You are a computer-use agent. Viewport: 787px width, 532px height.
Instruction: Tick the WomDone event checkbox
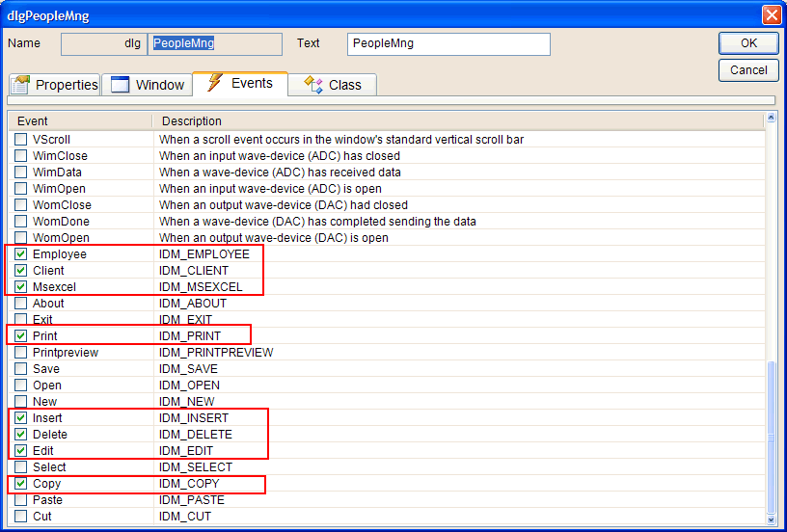point(20,221)
